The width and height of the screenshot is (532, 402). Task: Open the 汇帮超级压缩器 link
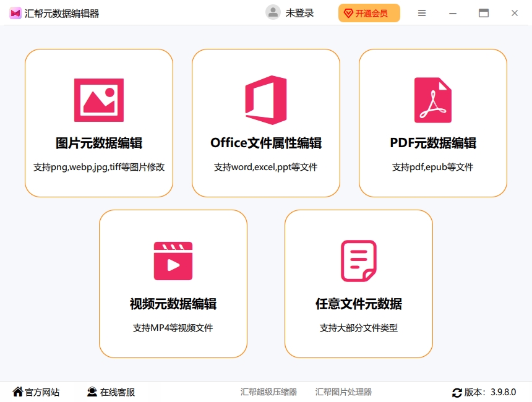268,392
